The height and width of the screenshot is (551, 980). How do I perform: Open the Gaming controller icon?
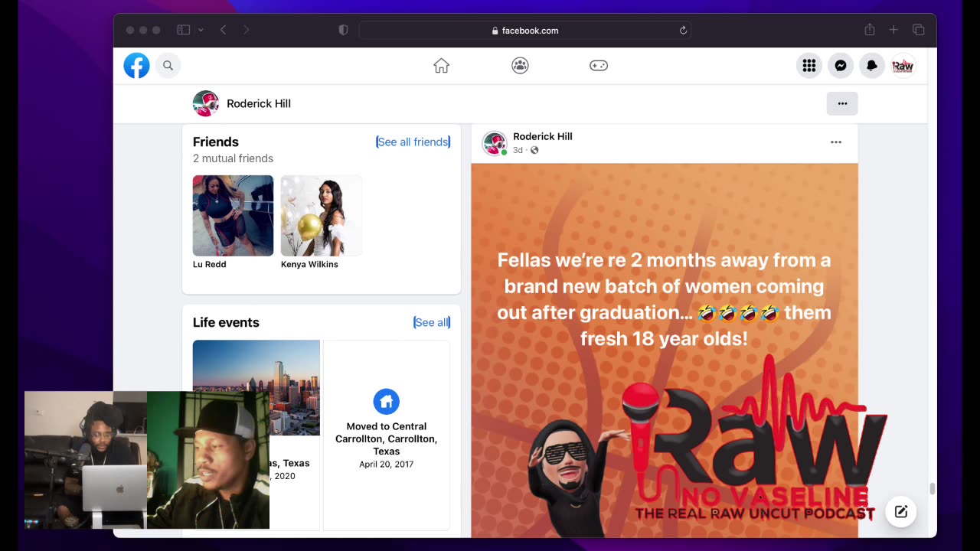(599, 66)
